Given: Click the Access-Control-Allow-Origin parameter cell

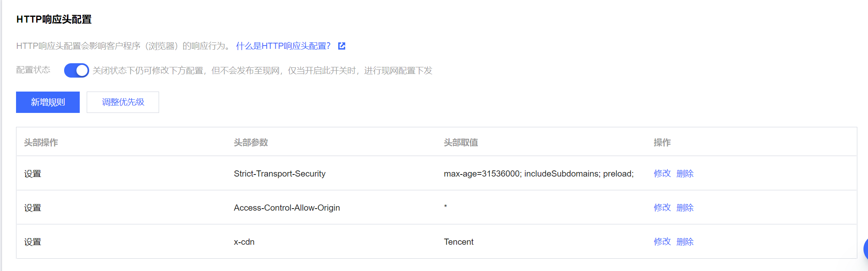Looking at the screenshot, I should click(287, 208).
